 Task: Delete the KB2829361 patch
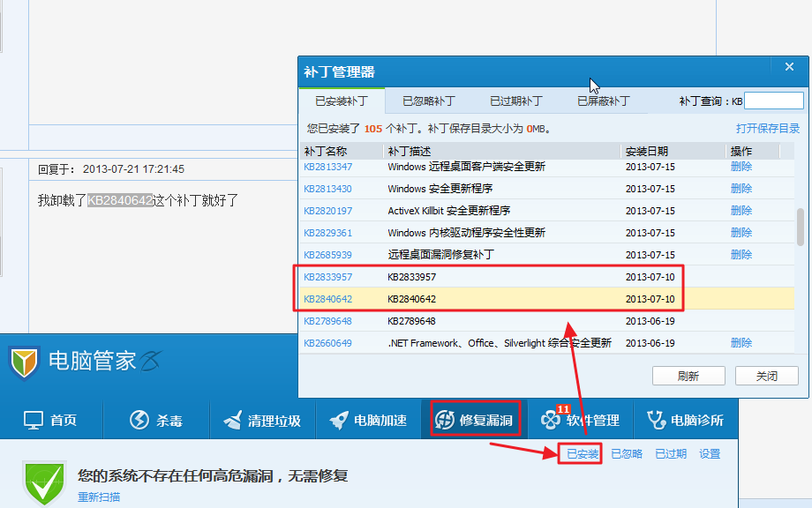tap(741, 233)
